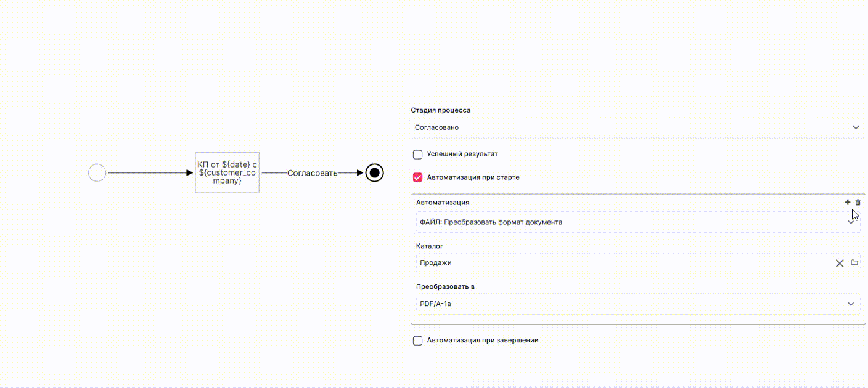Select the КП от ${date} task box
Screen dimensions: 868x388
click(227, 172)
